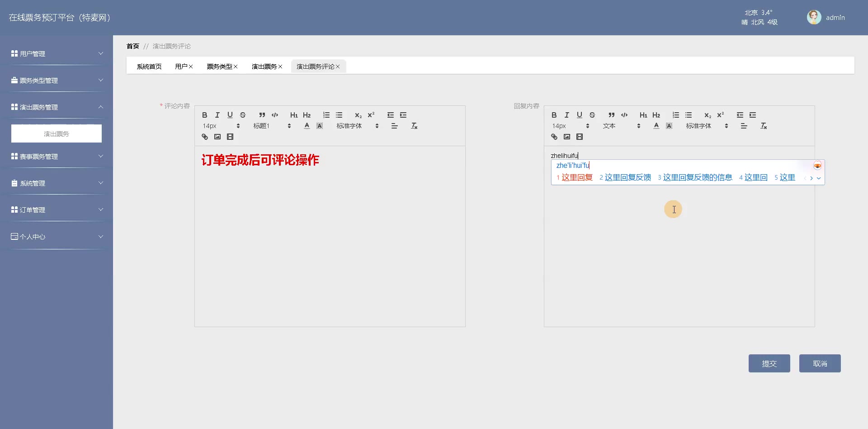Expand 系统管理 sidebar menu
This screenshot has height=429, width=868.
click(57, 183)
